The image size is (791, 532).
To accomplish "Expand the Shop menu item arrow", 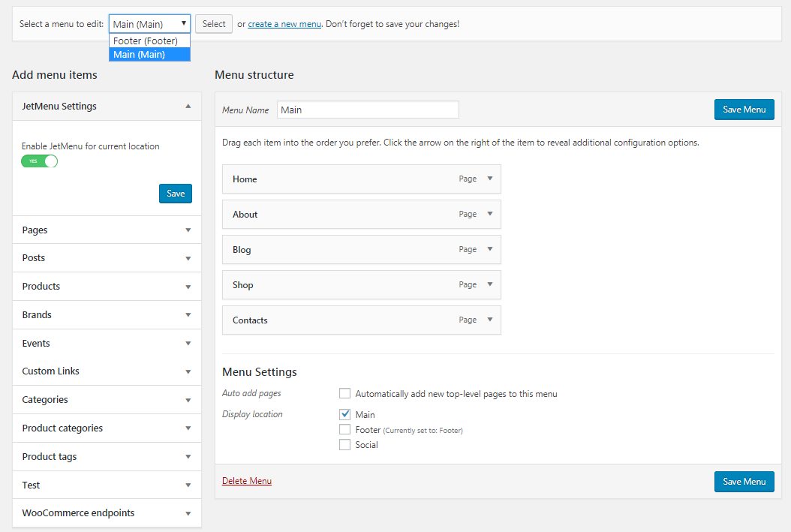I will (490, 284).
